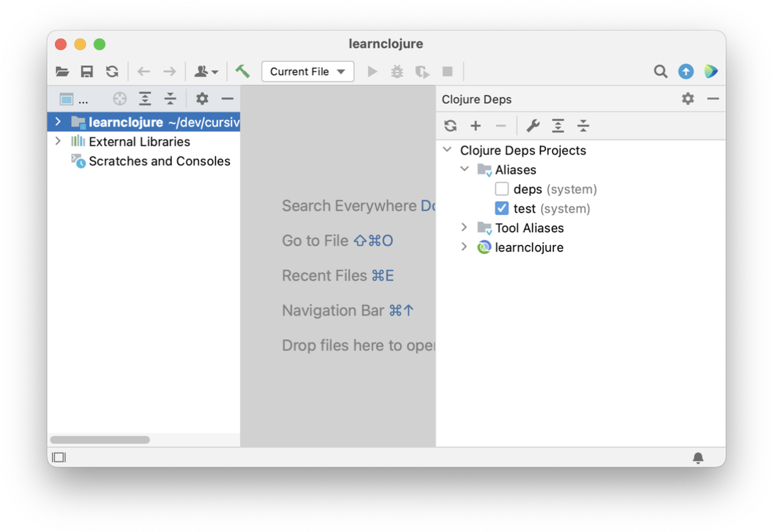Expand learnclojure in Clojure Deps tree

click(465, 246)
